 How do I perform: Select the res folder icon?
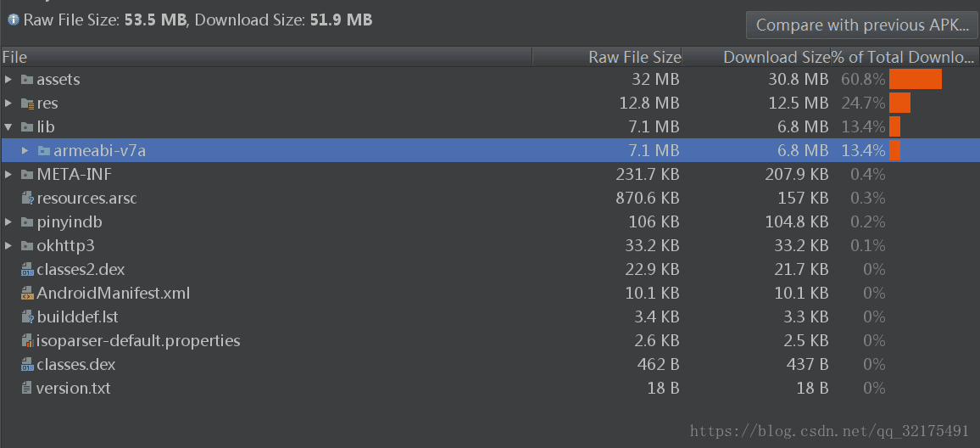[x=27, y=104]
